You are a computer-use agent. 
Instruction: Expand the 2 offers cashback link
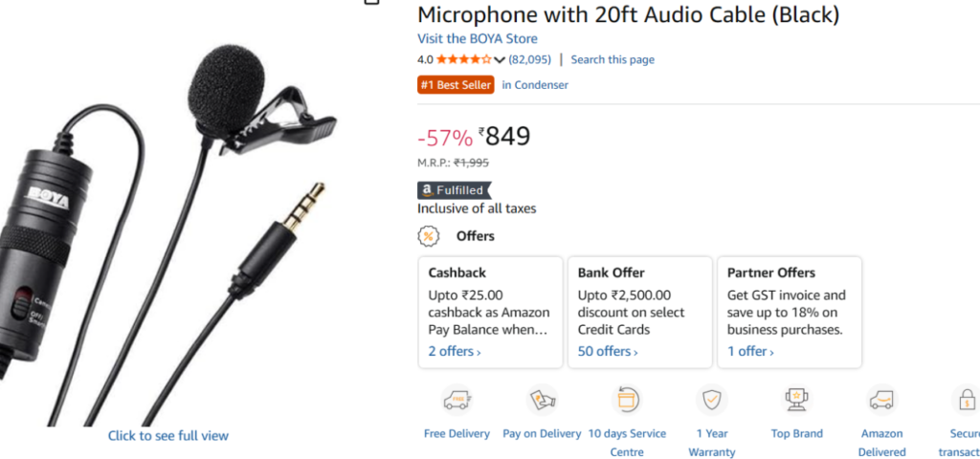coord(455,351)
